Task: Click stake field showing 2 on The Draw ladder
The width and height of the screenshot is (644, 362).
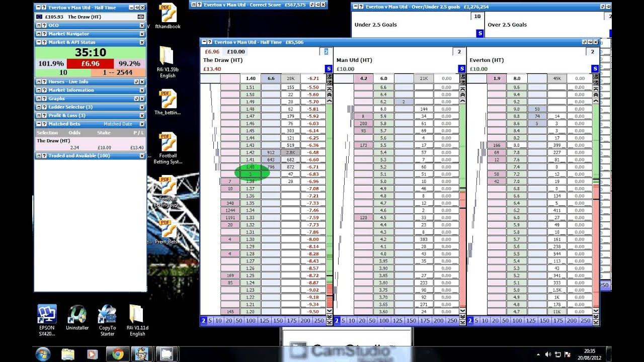Action: pos(326,52)
